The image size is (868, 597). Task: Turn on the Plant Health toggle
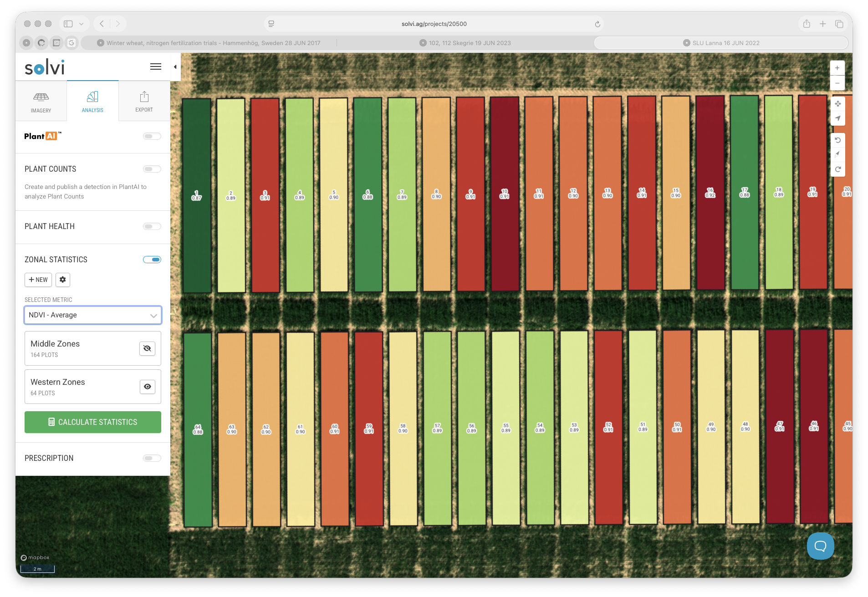point(152,226)
